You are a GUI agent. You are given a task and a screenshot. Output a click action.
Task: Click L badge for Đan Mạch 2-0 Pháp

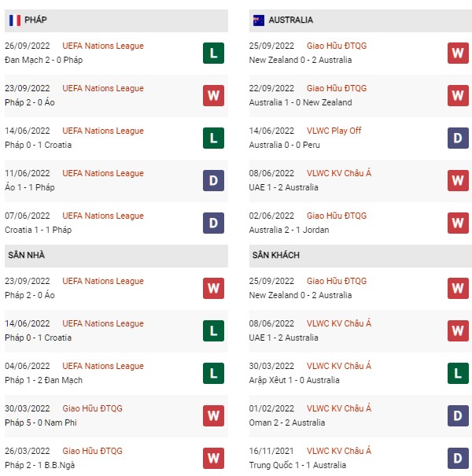[213, 54]
